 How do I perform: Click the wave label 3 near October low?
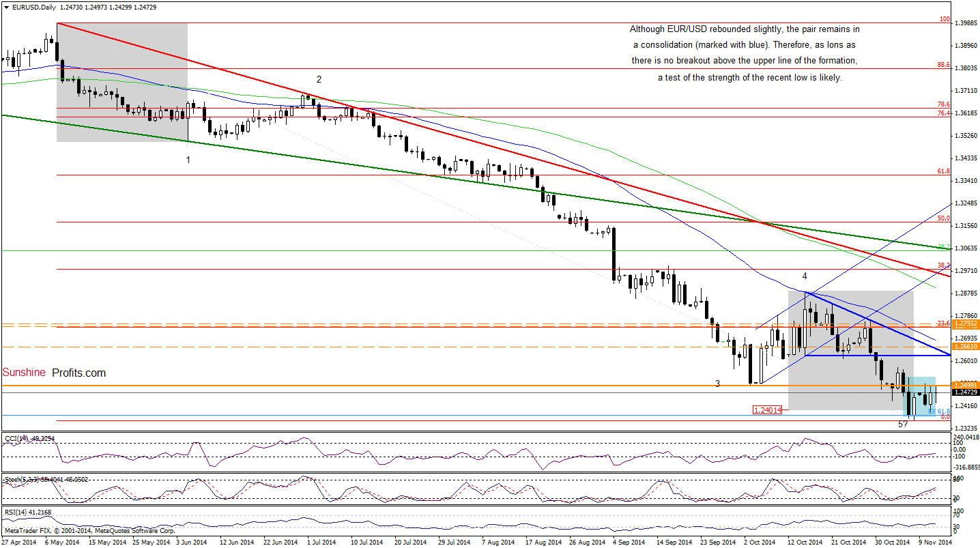(x=717, y=384)
